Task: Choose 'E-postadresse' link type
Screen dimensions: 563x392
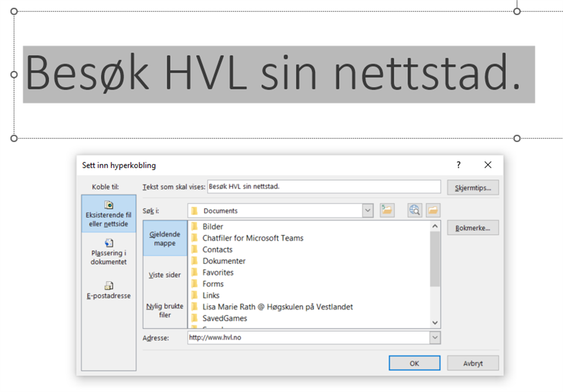Action: tap(108, 290)
